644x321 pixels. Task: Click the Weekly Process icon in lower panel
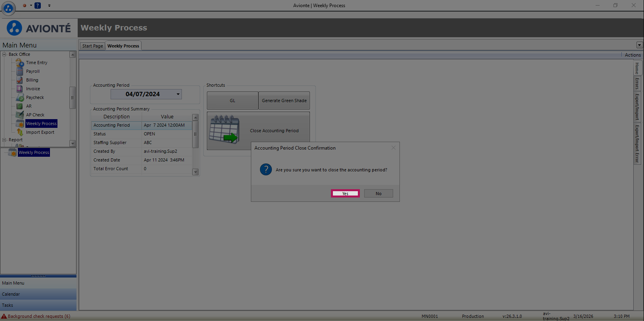[12, 152]
